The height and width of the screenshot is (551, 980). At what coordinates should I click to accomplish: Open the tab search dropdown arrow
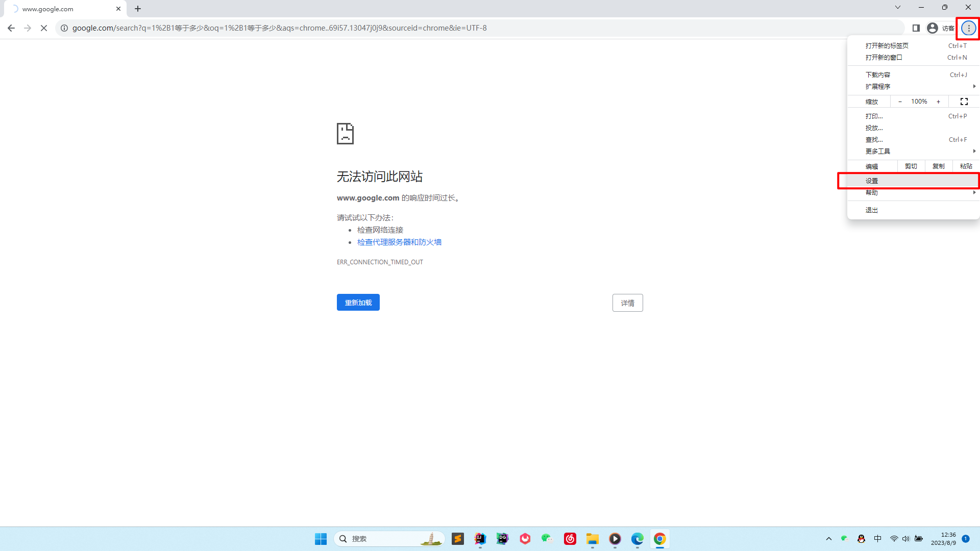[898, 7]
